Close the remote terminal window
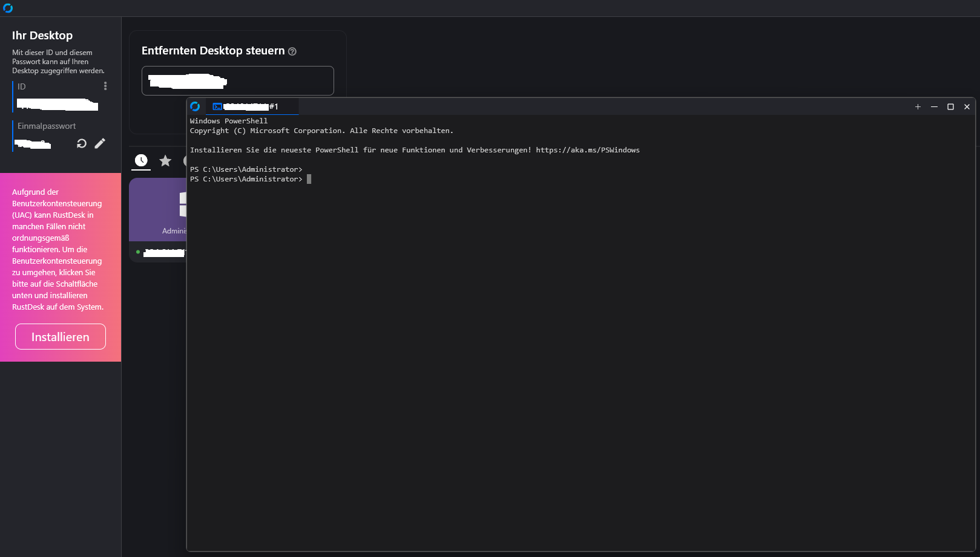 [967, 106]
